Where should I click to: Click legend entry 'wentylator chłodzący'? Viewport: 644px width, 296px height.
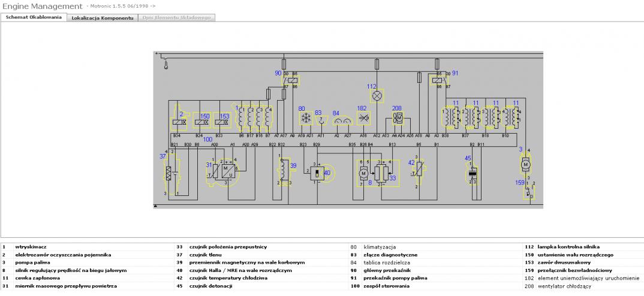point(564,286)
